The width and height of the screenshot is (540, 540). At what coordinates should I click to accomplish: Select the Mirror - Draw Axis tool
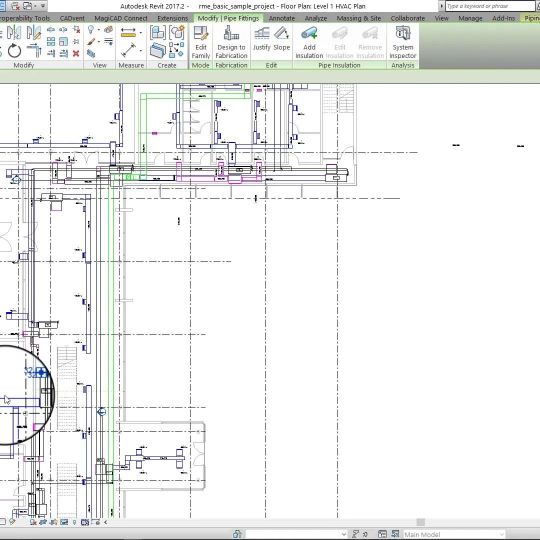coord(34,33)
